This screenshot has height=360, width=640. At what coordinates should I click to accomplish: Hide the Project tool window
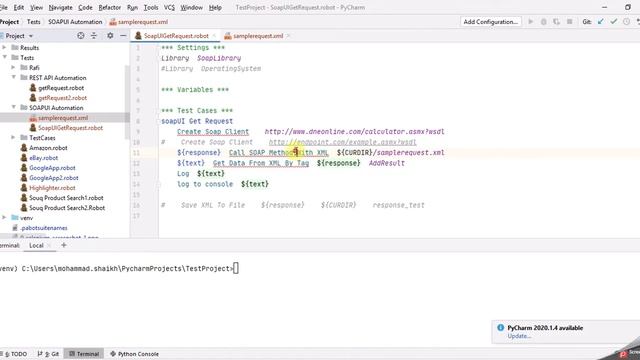pos(123,36)
